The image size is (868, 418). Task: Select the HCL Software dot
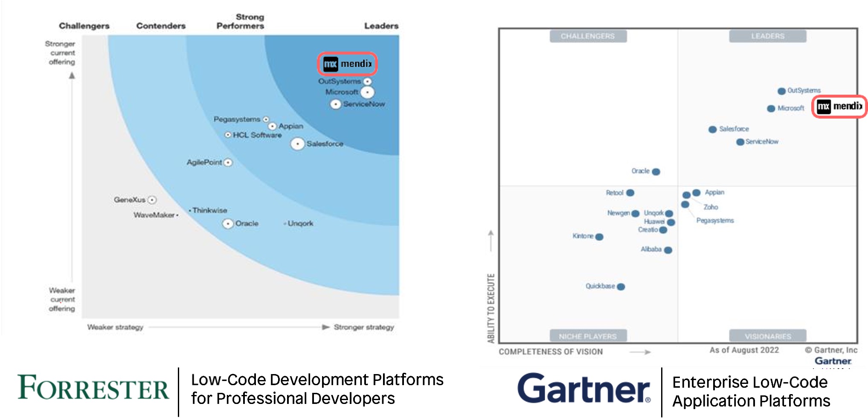[x=228, y=135]
